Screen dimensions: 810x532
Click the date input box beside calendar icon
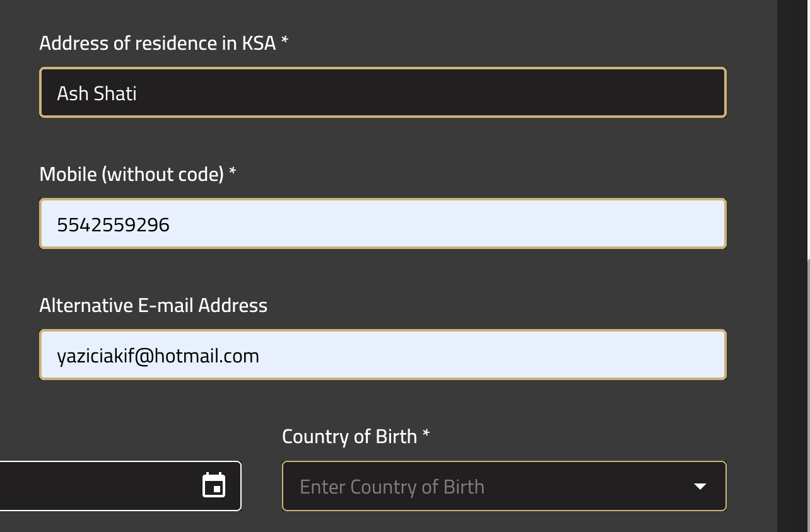tap(120, 486)
